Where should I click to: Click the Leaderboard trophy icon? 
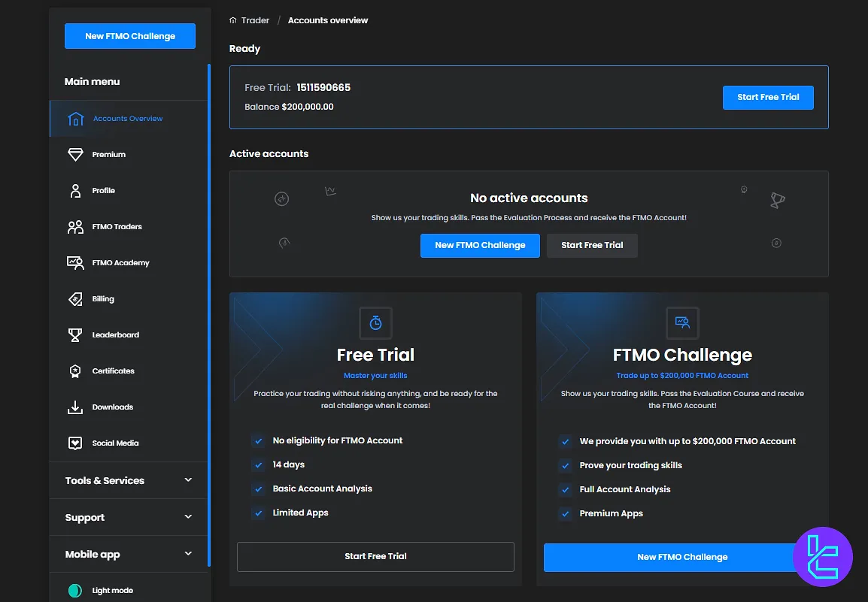click(x=75, y=335)
